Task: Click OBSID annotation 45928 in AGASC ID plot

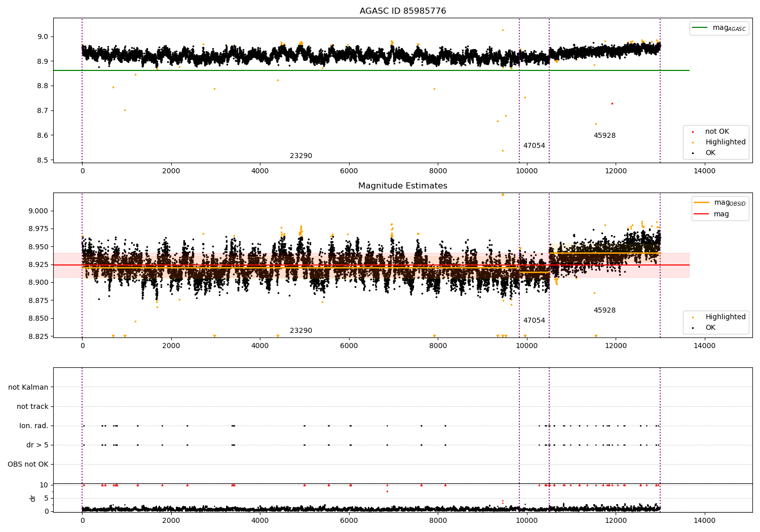Action: pos(604,136)
